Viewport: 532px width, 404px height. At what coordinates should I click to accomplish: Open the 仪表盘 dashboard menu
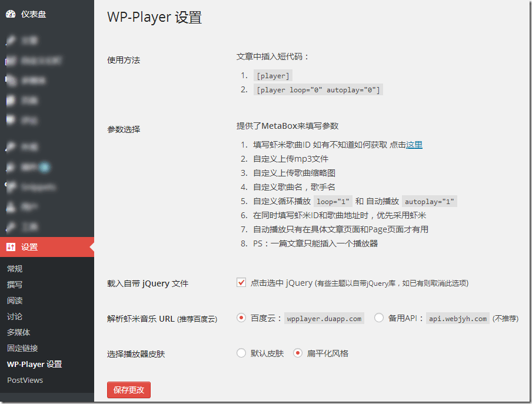click(x=33, y=14)
